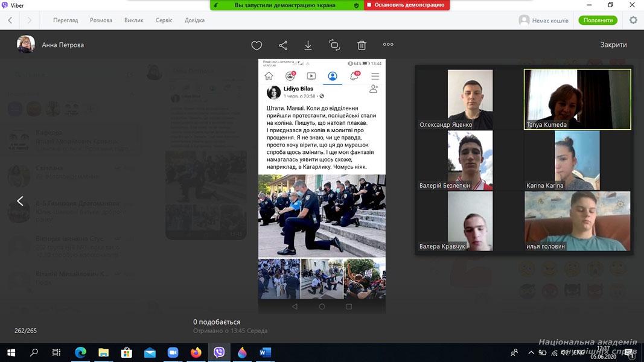644x362 pixels.
Task: Select Олександр Яценко video tile
Action: (470, 100)
